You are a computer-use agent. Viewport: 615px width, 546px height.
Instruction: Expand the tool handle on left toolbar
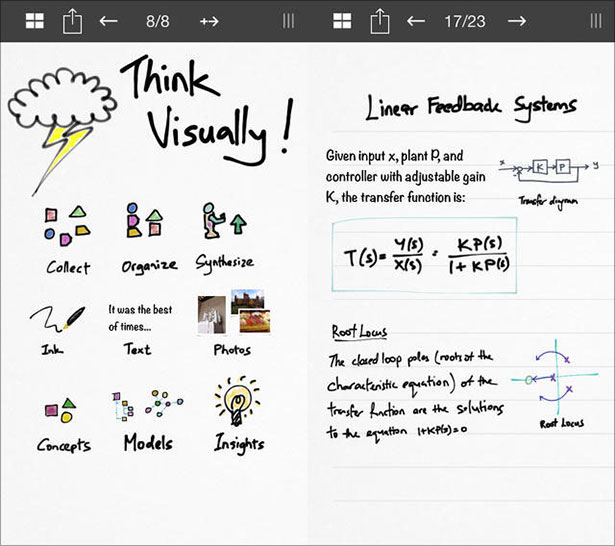288,20
